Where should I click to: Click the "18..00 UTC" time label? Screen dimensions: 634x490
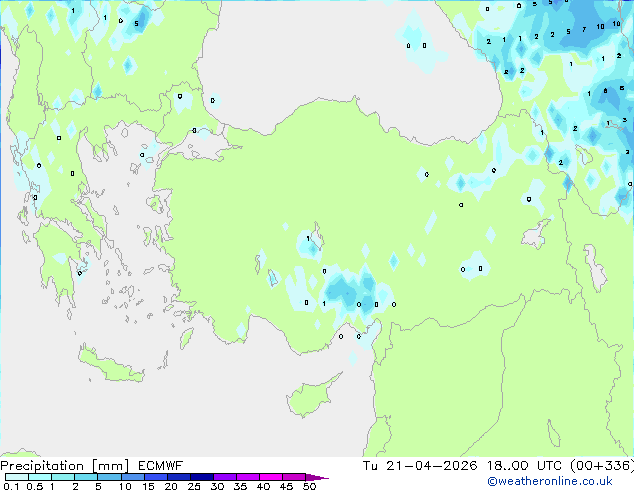pyautogui.click(x=524, y=466)
